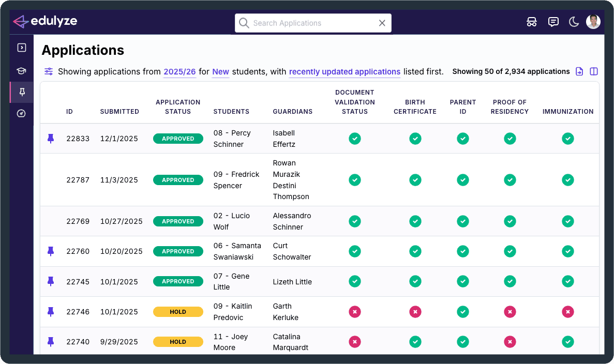Open the New student type selector
This screenshot has width=614, height=364.
pos(220,71)
